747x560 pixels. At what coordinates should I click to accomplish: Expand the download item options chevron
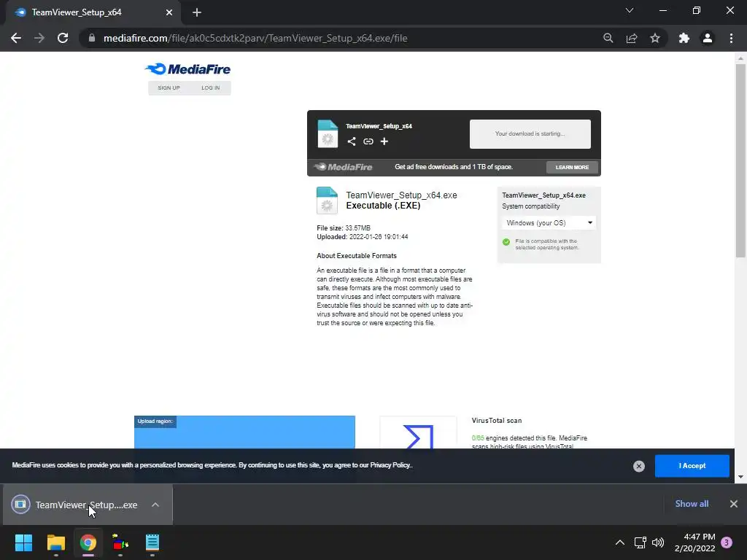coord(155,505)
